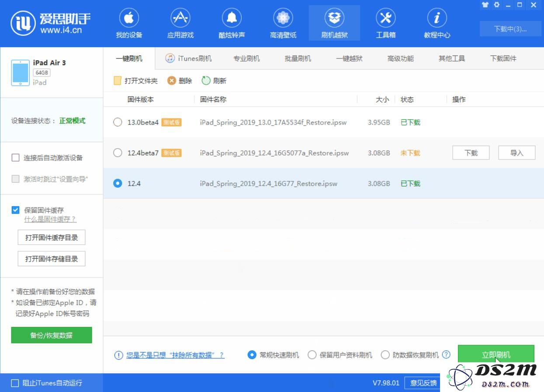Click 正常模式 connection status text
544x392 pixels.
[73, 121]
